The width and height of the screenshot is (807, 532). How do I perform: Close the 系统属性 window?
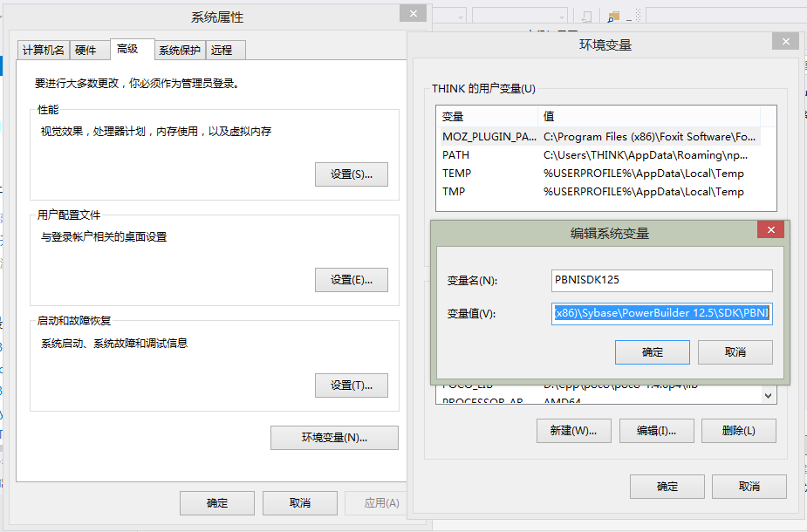(414, 13)
